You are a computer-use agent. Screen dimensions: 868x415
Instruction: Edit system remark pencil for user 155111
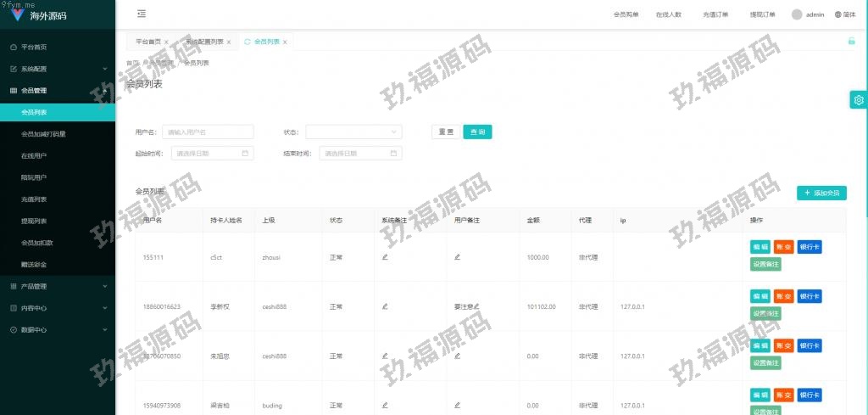pos(385,256)
